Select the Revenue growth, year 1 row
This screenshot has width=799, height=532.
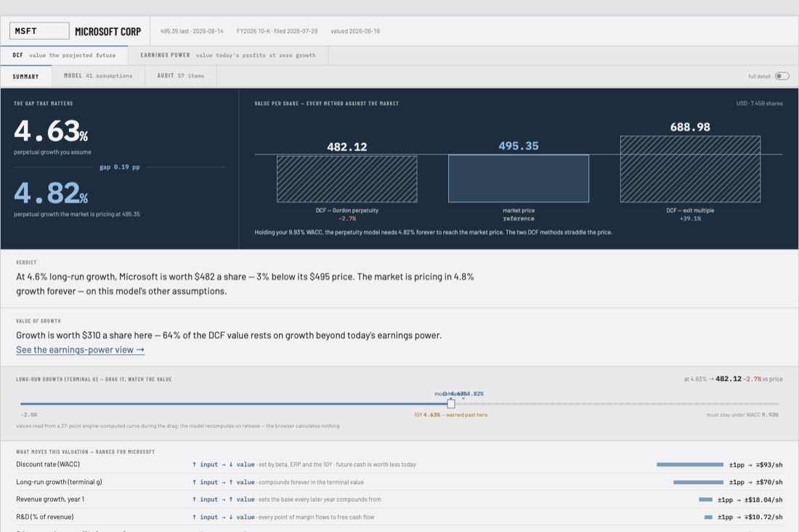pyautogui.click(x=399, y=499)
